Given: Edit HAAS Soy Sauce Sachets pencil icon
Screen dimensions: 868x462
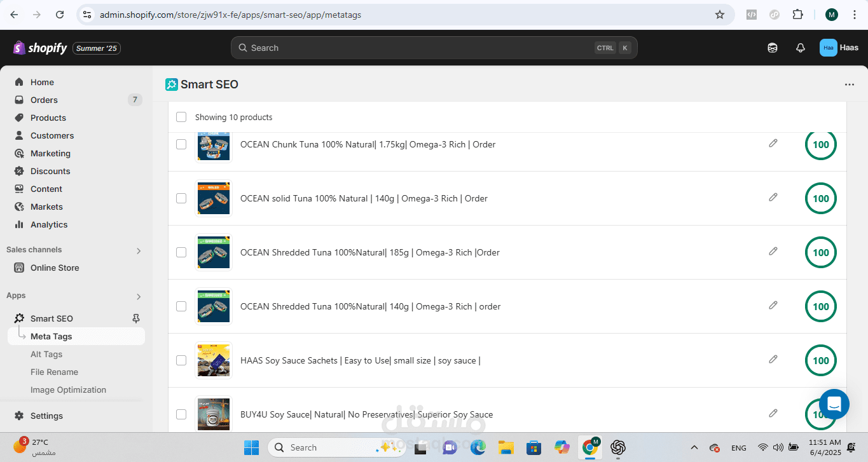Looking at the screenshot, I should pyautogui.click(x=773, y=359).
